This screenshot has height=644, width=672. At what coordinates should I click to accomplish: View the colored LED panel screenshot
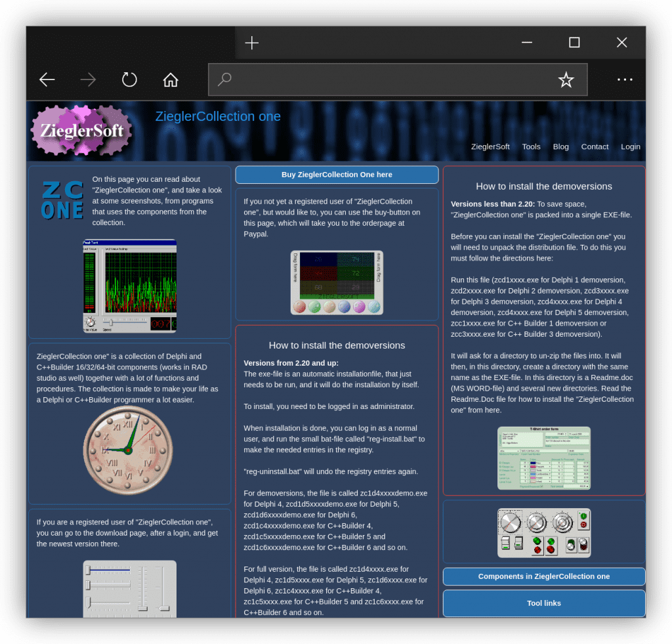click(337, 282)
